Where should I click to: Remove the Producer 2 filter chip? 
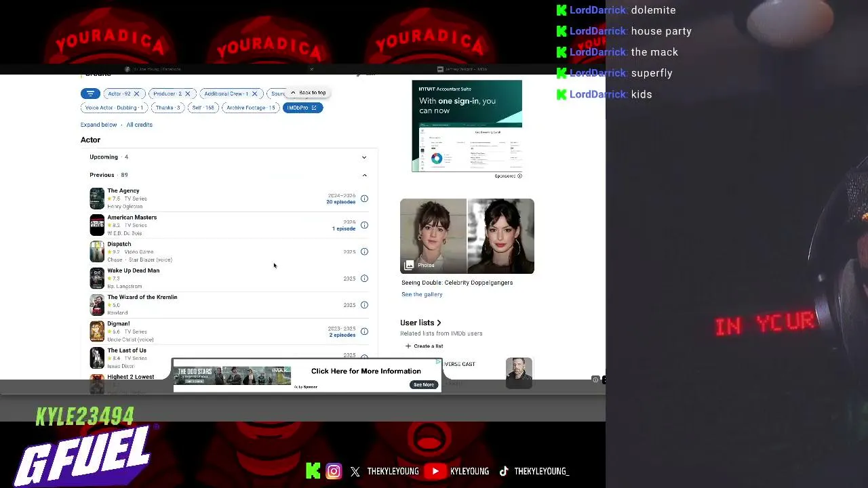point(188,94)
